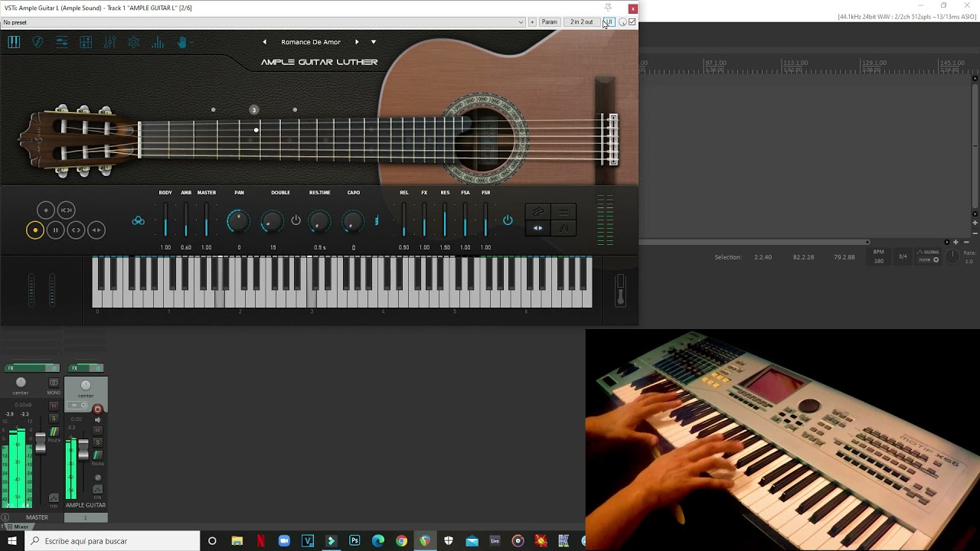Click the bottom-right grid mode button

click(563, 228)
